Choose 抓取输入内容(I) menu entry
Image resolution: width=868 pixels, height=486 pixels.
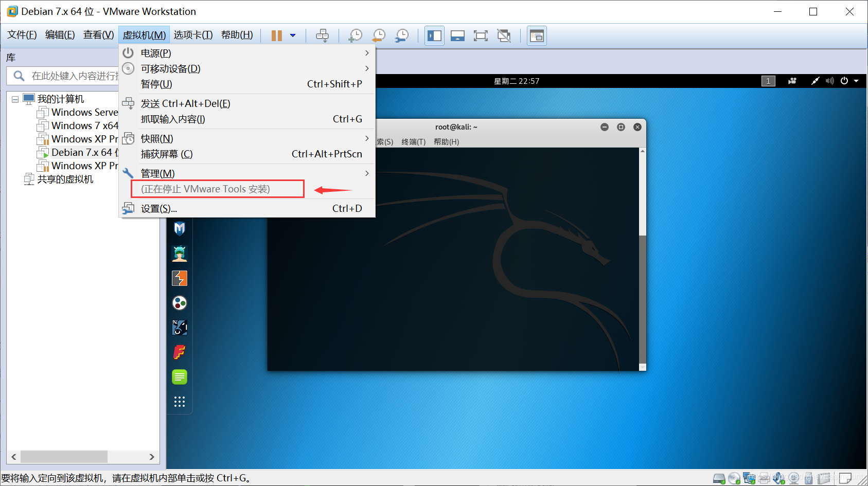click(247, 119)
